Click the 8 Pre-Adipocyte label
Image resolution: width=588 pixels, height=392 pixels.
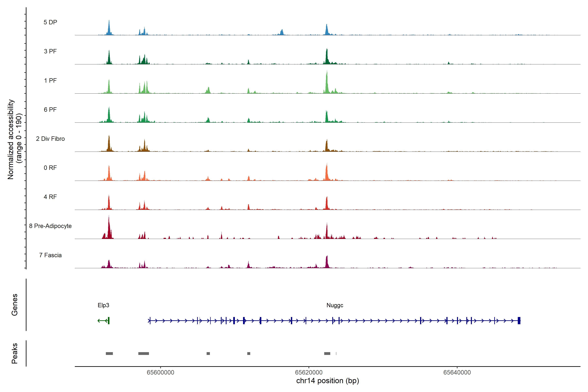(50, 226)
